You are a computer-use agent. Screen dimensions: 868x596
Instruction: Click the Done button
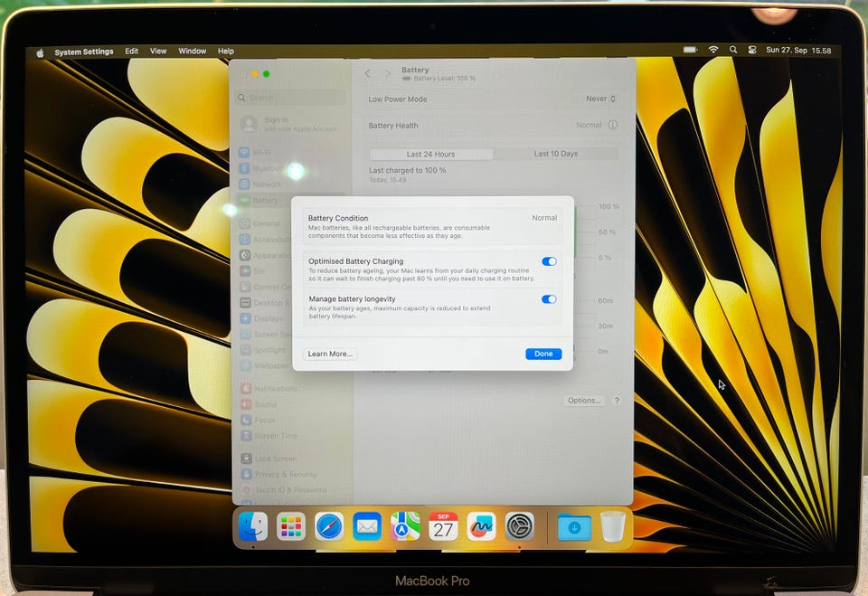(543, 354)
